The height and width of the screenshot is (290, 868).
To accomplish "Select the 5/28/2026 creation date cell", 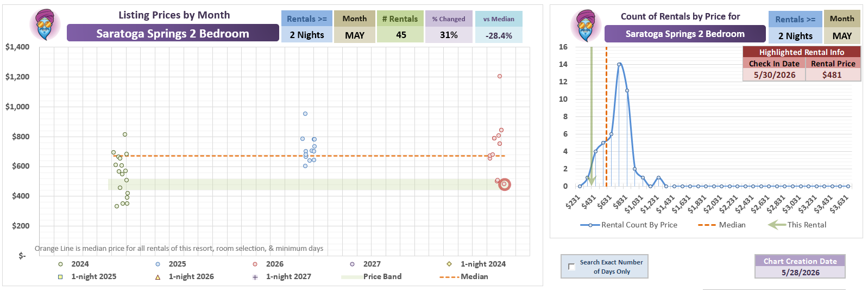I will (800, 273).
